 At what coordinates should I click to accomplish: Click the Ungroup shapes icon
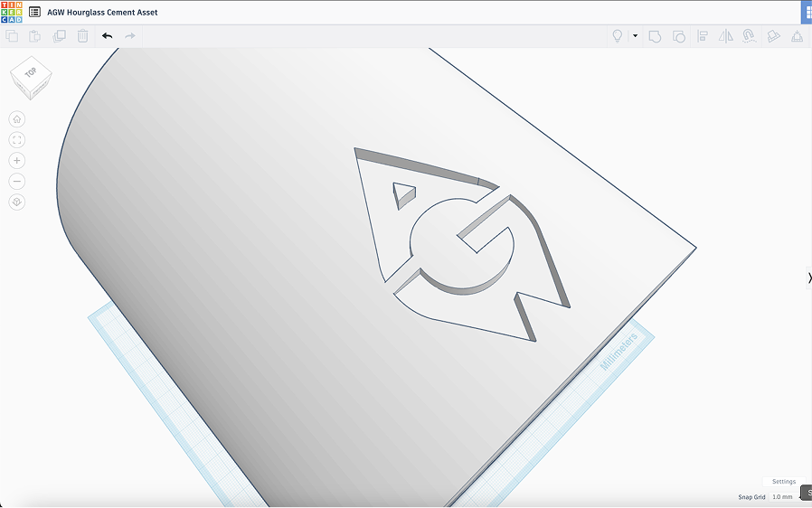point(678,36)
